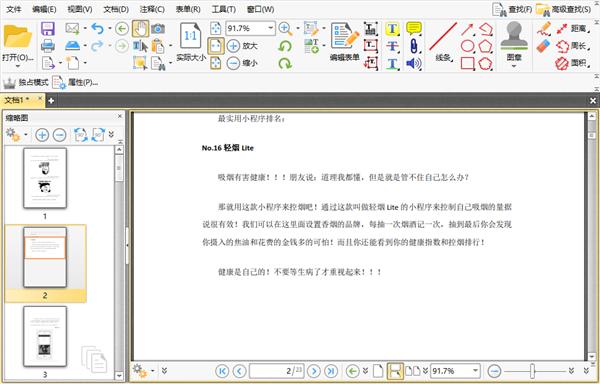Select the page 1 thumbnail
Viewport: 600px width, 384px height.
point(45,179)
